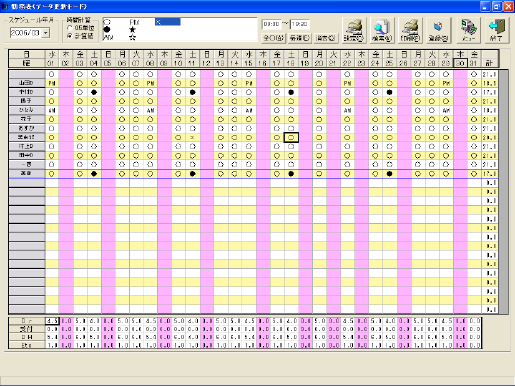515x386 pixels.
Task: Click the last filled staff row header
Action: coord(27,173)
